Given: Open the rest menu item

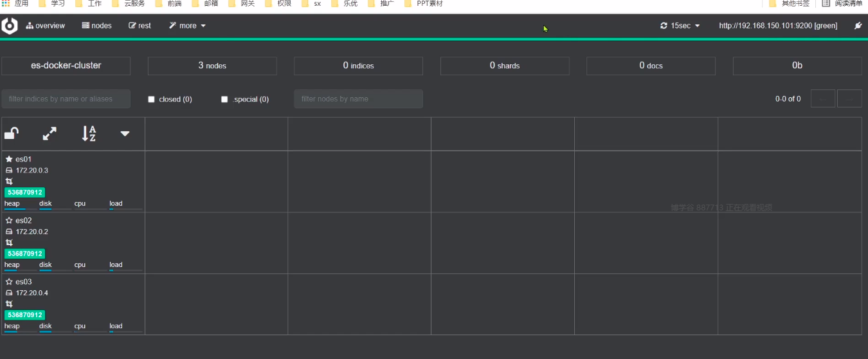Looking at the screenshot, I should coord(140,26).
